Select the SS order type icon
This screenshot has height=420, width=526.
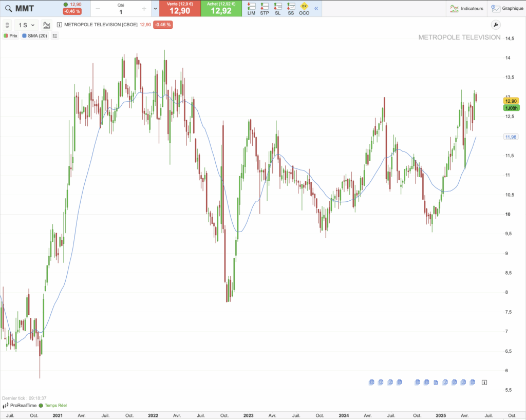point(291,8)
